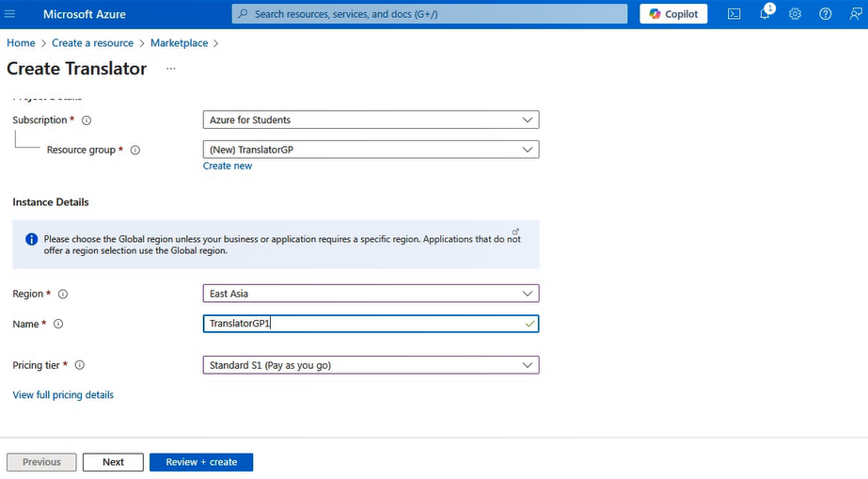Click the Previous button
Screen dimensions: 868x479
coord(41,462)
